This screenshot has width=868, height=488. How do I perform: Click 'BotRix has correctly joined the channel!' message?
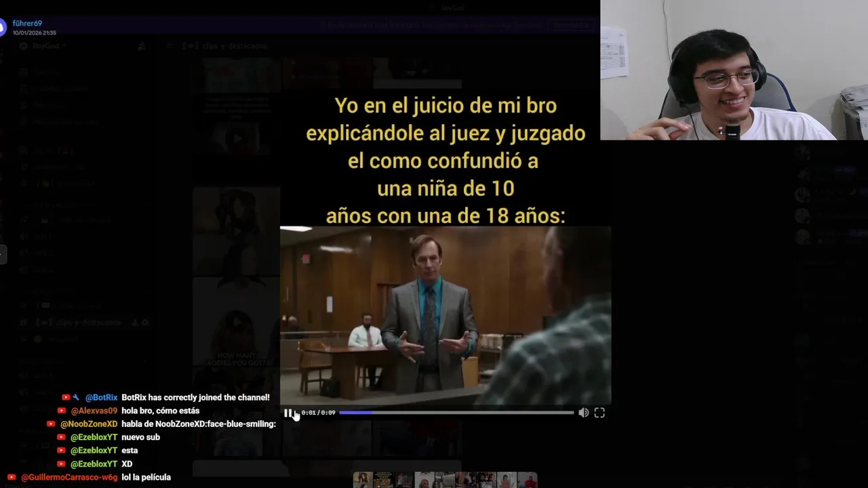(x=195, y=398)
